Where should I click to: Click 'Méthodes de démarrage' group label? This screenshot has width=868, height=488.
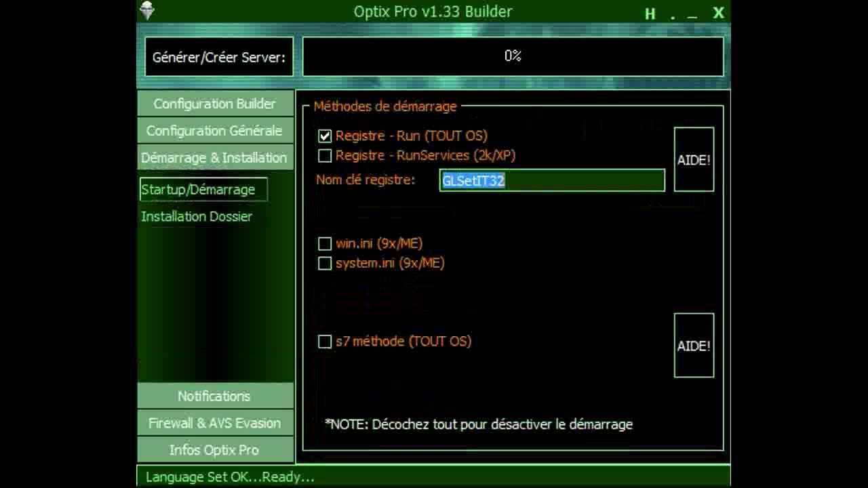tap(385, 106)
